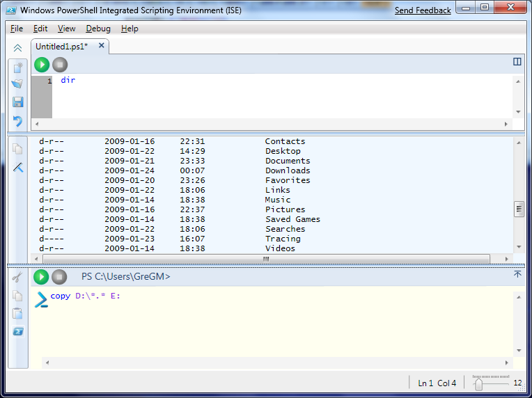Viewport: 532px width, 398px height.
Task: Select the 'Tracing' directory entry
Action: click(283, 239)
